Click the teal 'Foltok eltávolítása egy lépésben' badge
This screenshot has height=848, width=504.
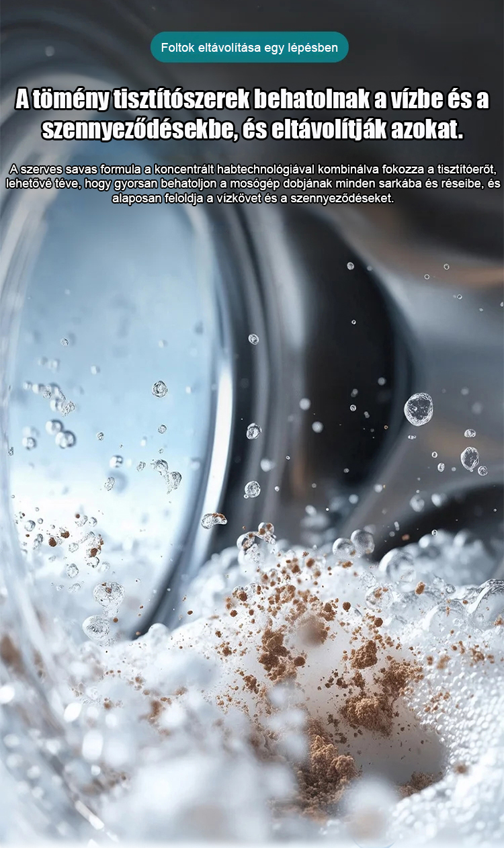pyautogui.click(x=249, y=48)
